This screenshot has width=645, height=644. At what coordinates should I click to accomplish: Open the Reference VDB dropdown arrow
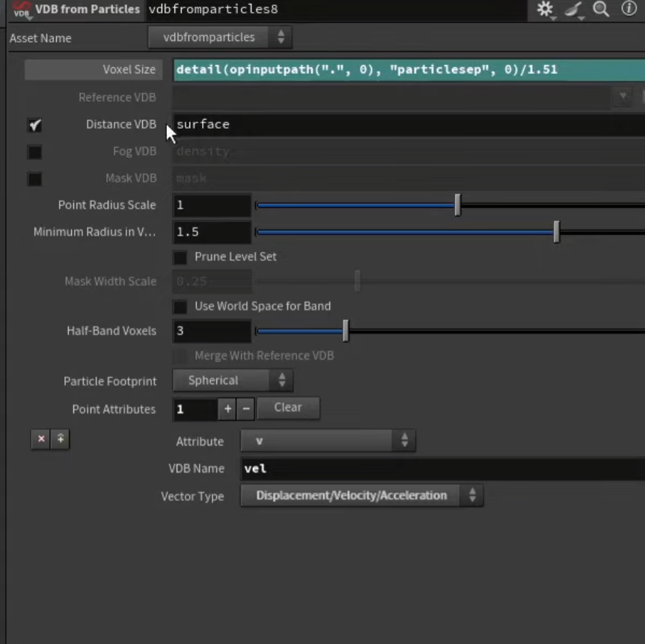(x=623, y=96)
